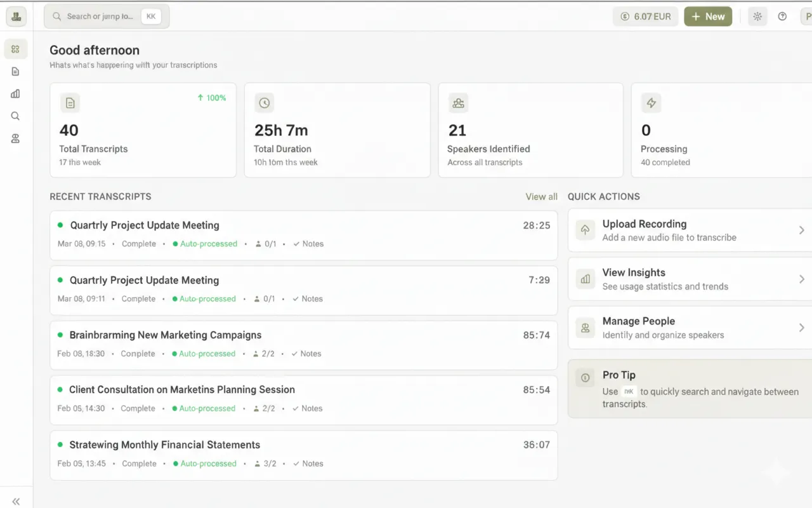Click the View all link for recent transcripts
The height and width of the screenshot is (508, 812).
pyautogui.click(x=540, y=197)
